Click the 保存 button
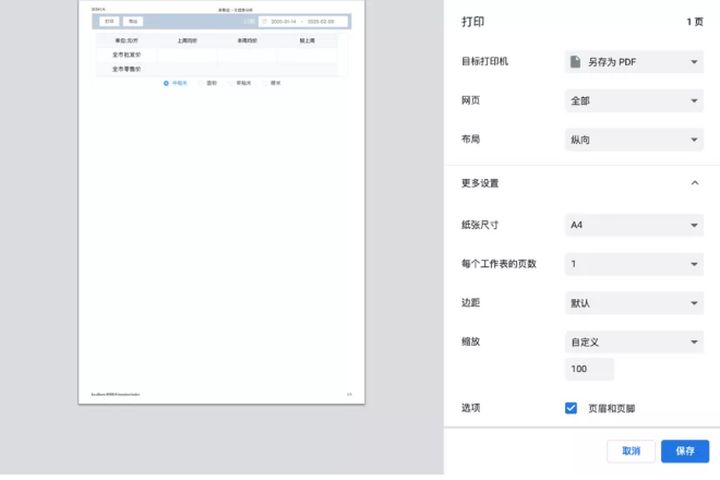720x480 pixels. click(x=685, y=451)
